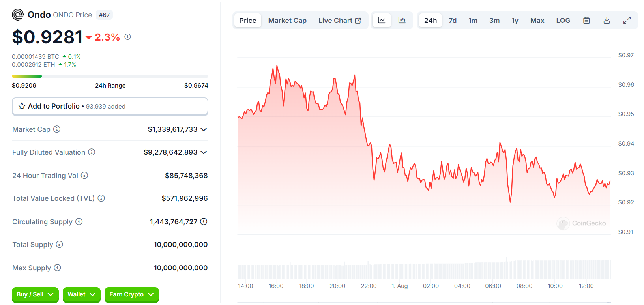
Task: Click the $0.9281 current price
Action: tap(47, 37)
